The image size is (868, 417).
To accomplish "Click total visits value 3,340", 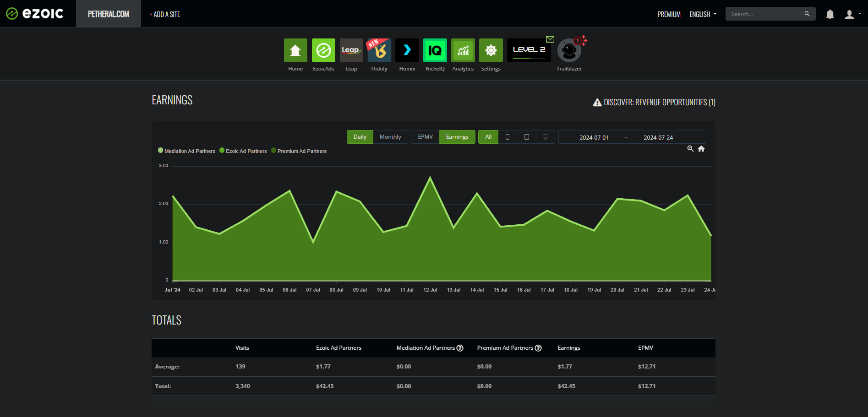I will tap(243, 386).
